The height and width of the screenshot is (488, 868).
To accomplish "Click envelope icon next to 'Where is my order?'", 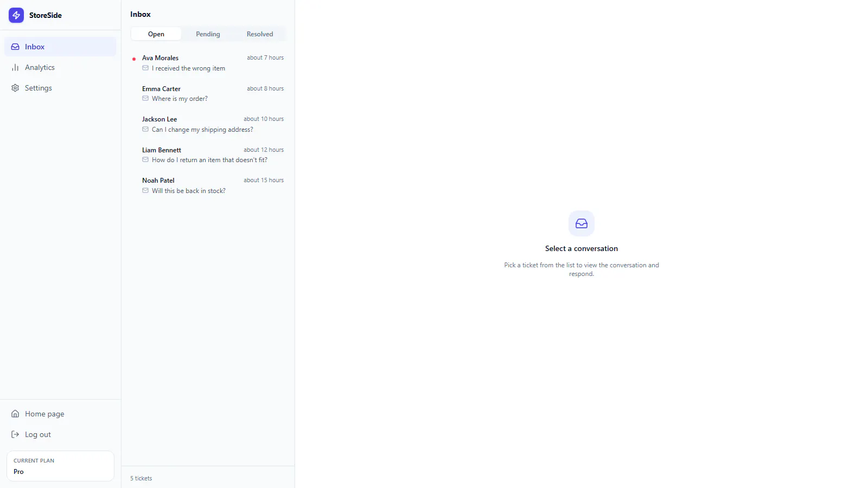I will click(x=145, y=98).
